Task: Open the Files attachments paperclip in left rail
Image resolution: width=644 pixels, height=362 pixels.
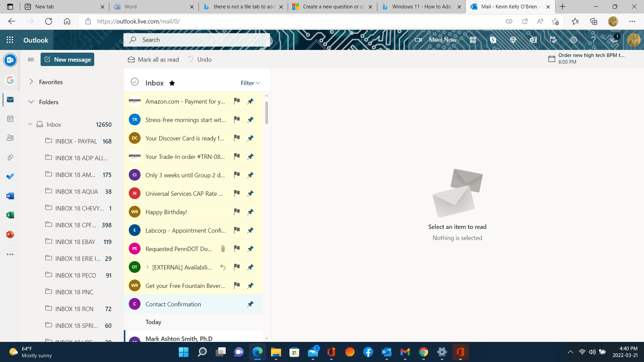Action: click(x=10, y=157)
